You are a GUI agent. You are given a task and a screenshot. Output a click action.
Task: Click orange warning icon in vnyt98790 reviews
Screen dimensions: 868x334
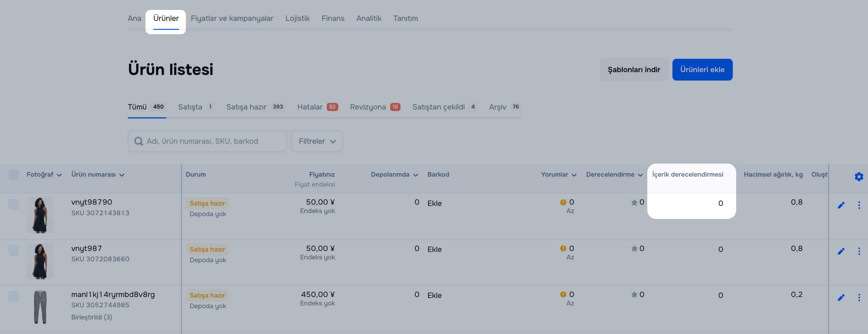563,202
